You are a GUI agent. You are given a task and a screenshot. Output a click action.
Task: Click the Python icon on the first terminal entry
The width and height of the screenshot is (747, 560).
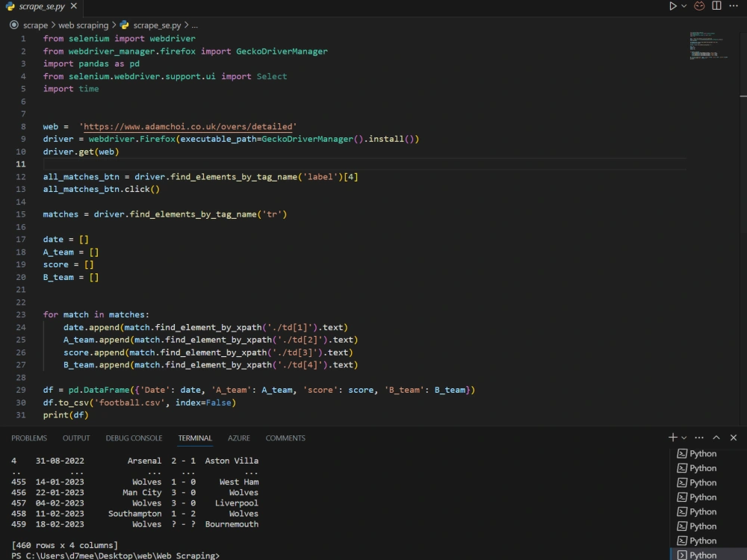click(682, 453)
